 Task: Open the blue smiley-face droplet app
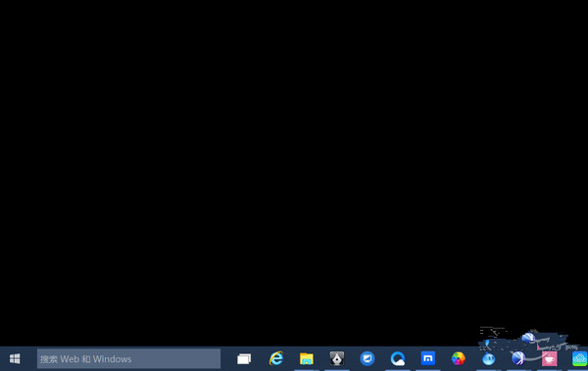489,359
